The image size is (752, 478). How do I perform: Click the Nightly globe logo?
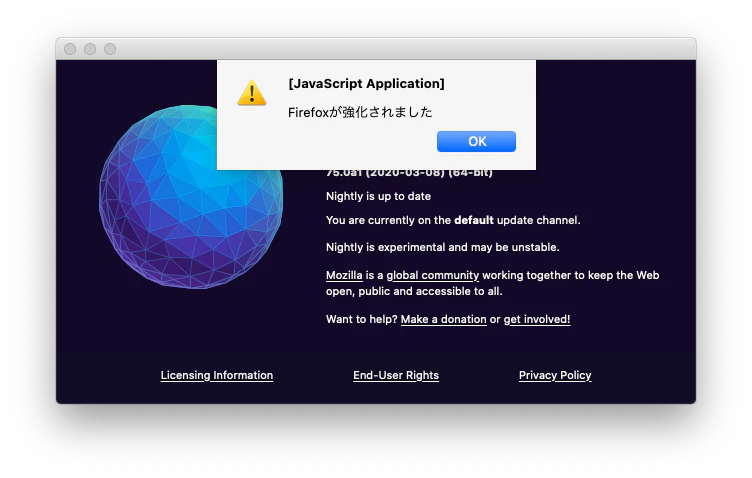point(191,197)
